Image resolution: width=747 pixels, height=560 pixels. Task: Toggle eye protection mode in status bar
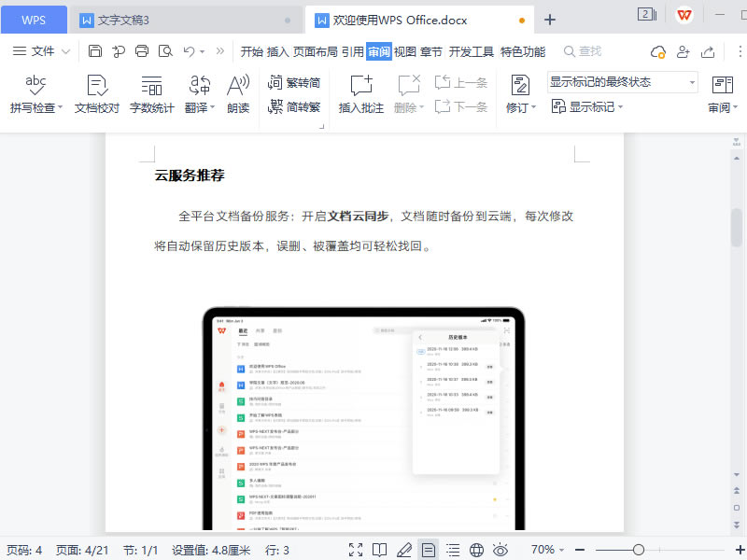click(x=500, y=551)
